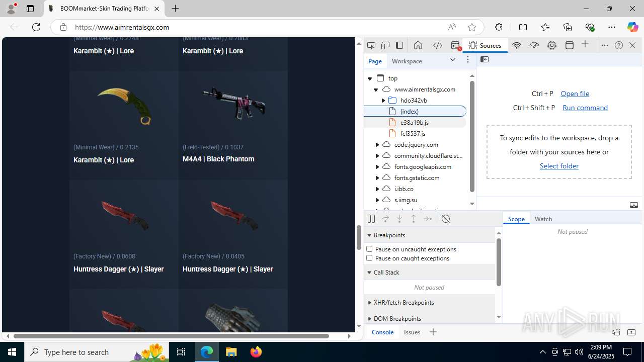Image resolution: width=644 pixels, height=362 pixels.
Task: Step over next function call
Action: tap(385, 219)
